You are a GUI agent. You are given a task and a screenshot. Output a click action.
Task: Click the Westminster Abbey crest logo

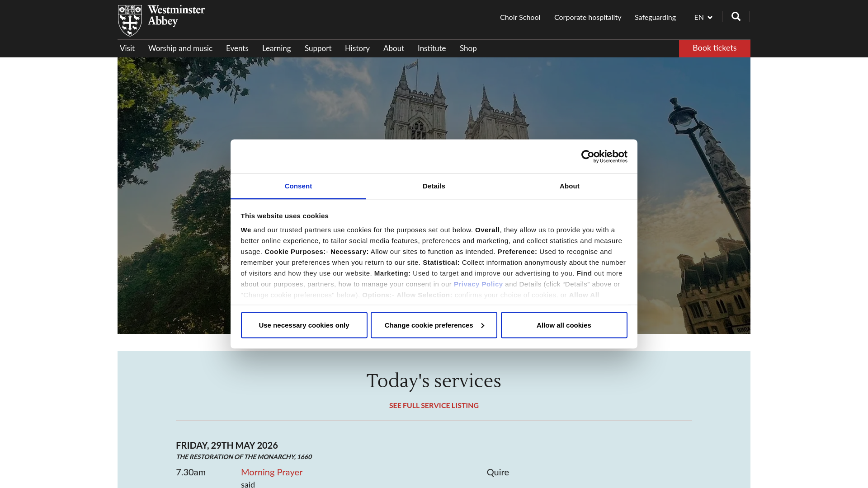tap(161, 20)
